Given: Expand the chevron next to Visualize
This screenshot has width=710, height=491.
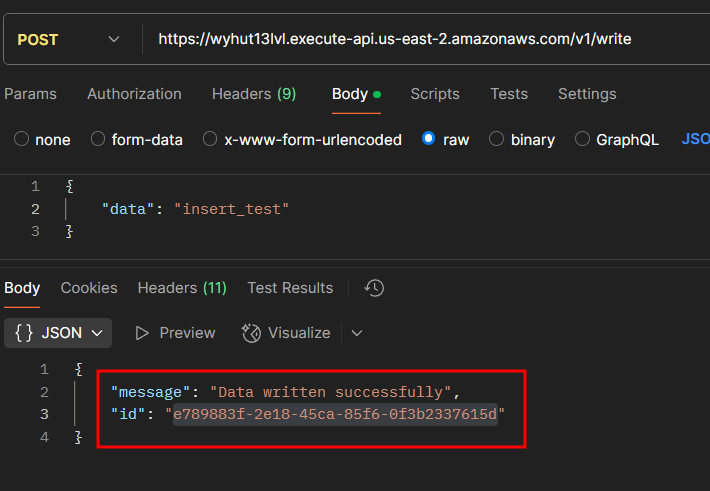Looking at the screenshot, I should pyautogui.click(x=357, y=333).
